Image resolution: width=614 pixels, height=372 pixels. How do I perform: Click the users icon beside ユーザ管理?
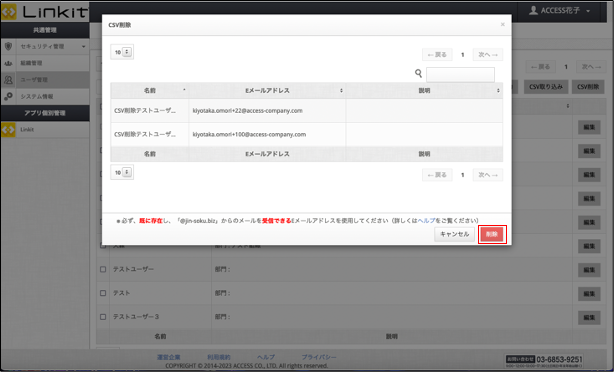(x=8, y=80)
